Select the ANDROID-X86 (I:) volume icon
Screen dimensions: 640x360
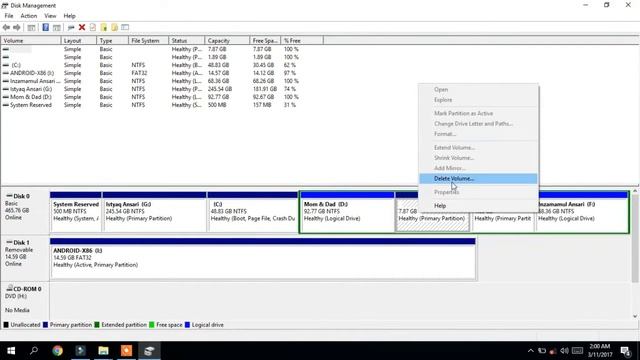click(6, 73)
